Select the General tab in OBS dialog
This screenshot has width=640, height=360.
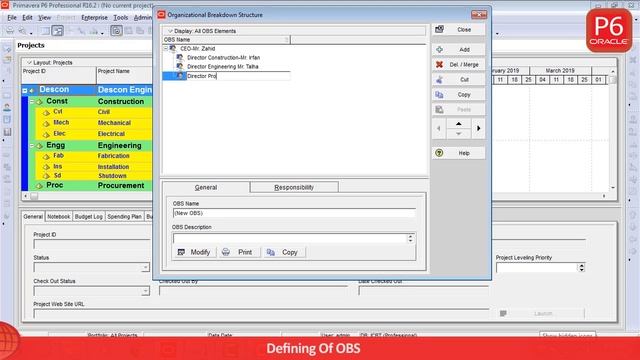206,187
